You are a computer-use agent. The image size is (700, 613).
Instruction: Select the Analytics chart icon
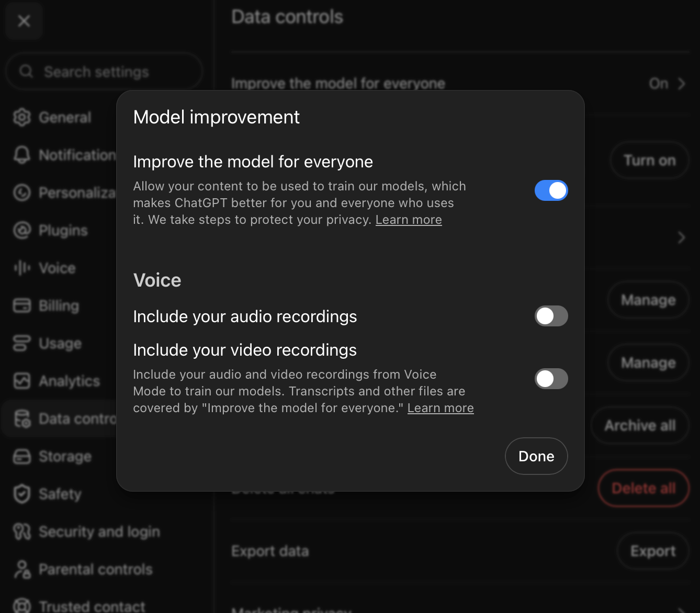click(22, 381)
